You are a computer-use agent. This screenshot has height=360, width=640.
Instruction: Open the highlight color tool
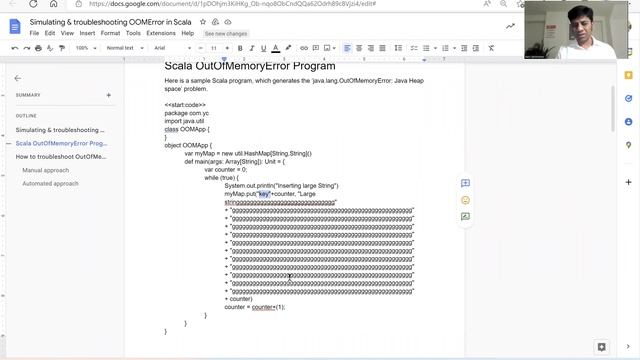[288, 48]
